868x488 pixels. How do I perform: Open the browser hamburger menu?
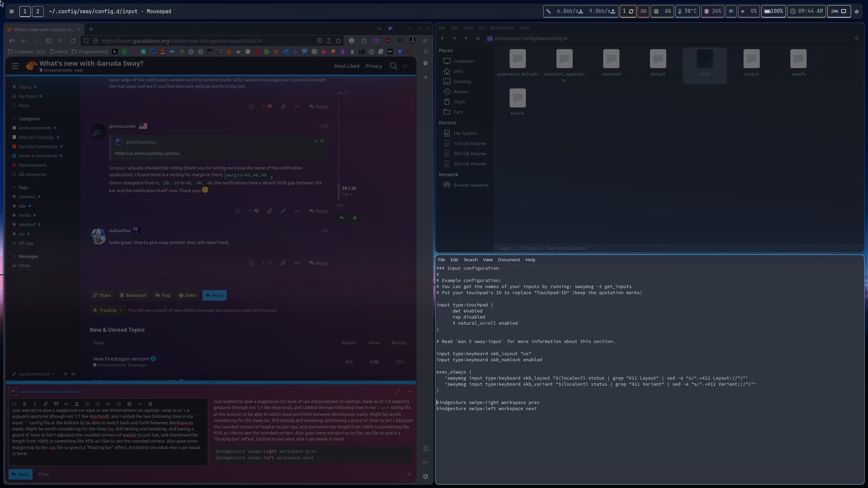pyautogui.click(x=425, y=41)
